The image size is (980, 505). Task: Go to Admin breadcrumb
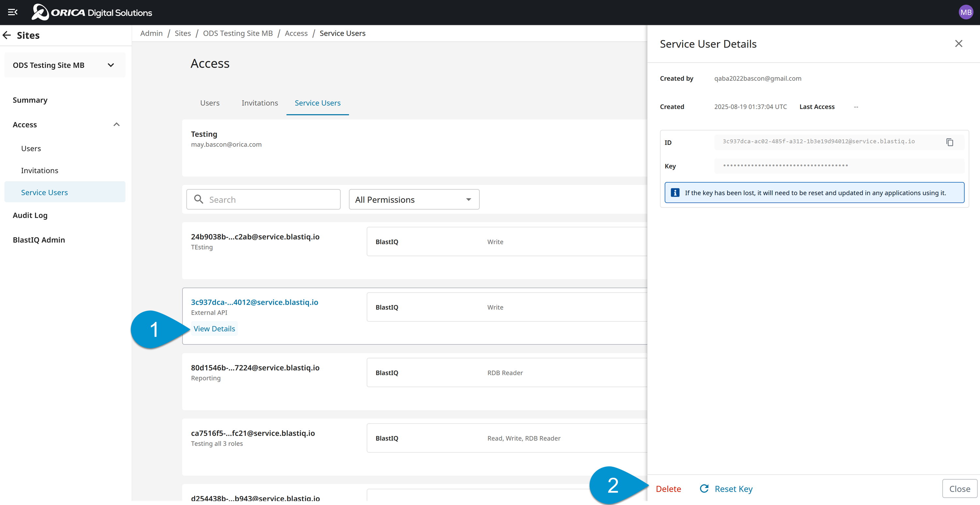(151, 33)
